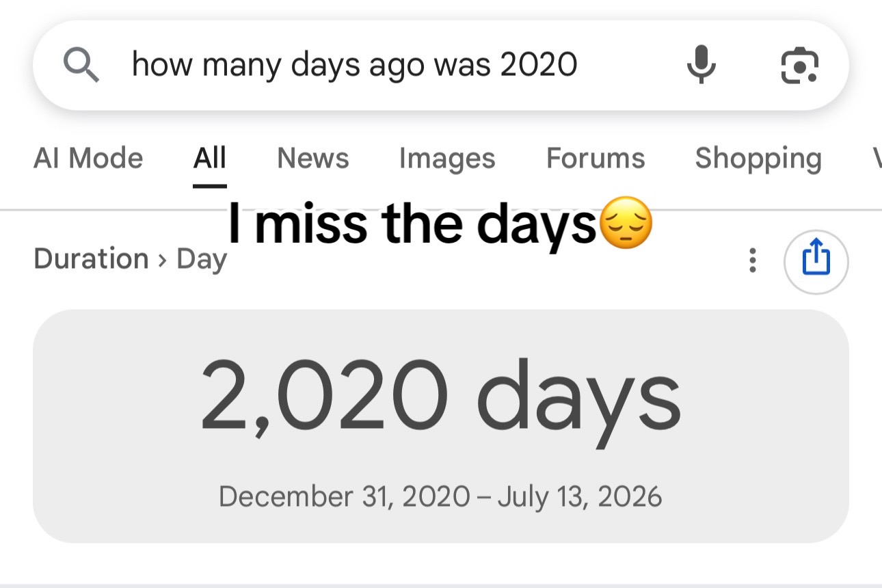
Task: Start voice search with the microphone icon
Action: [x=701, y=65]
